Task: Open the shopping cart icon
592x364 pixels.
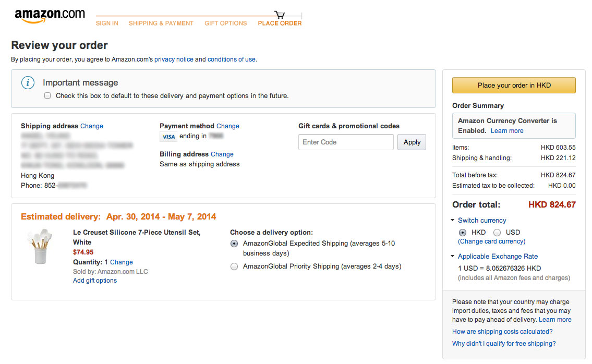Action: coord(280,14)
